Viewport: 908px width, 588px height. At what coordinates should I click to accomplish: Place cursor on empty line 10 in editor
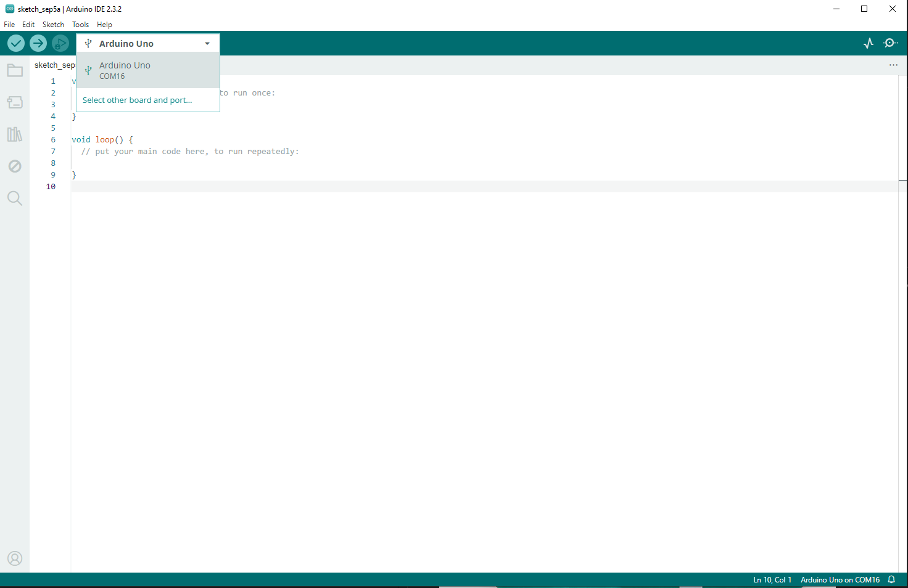click(x=484, y=187)
